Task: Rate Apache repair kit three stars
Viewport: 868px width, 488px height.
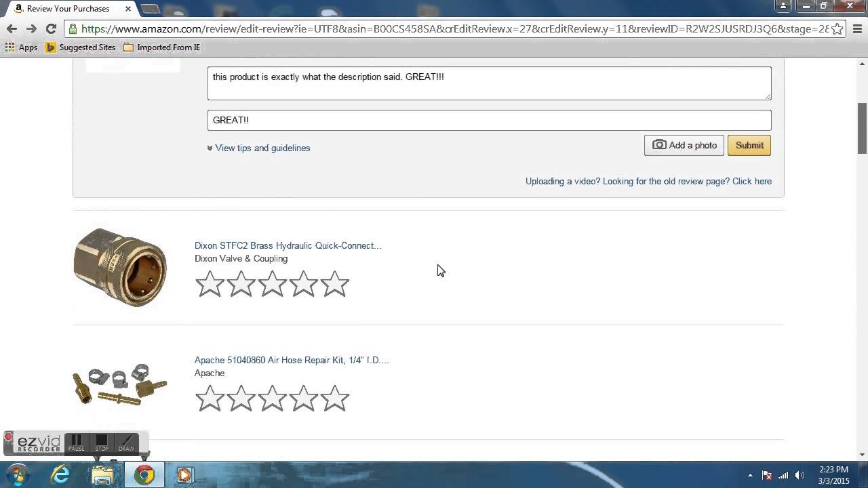Action: (x=272, y=399)
